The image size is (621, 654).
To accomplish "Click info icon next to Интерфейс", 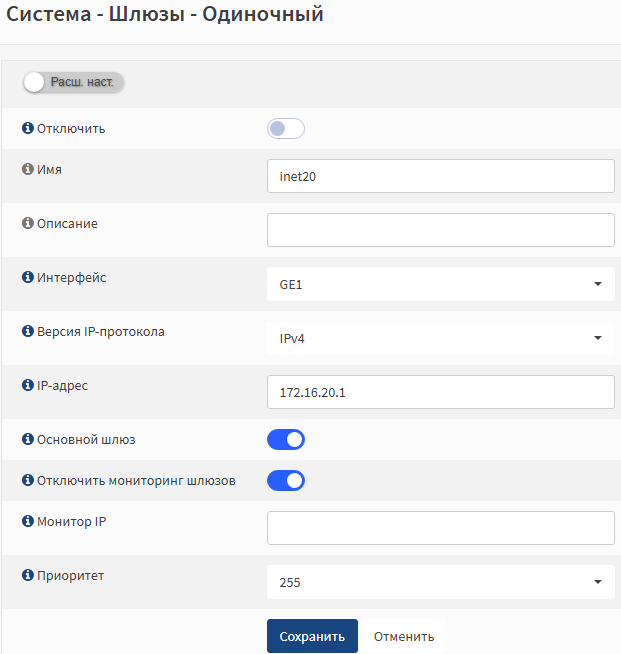I will pos(28,277).
